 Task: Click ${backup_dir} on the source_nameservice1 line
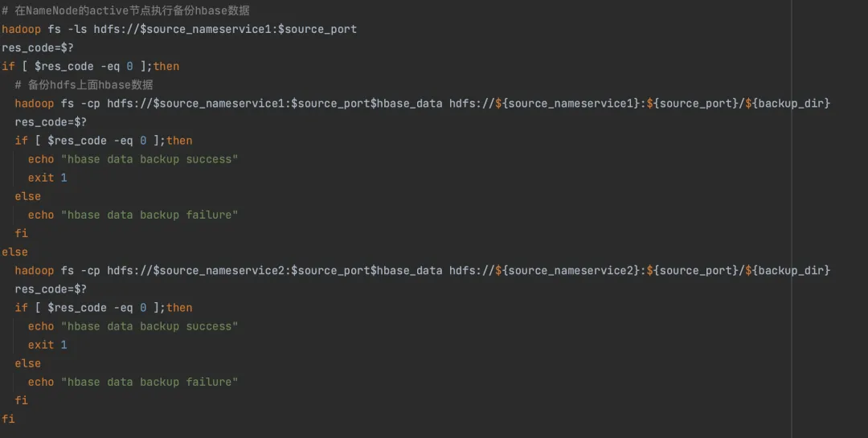pos(788,103)
